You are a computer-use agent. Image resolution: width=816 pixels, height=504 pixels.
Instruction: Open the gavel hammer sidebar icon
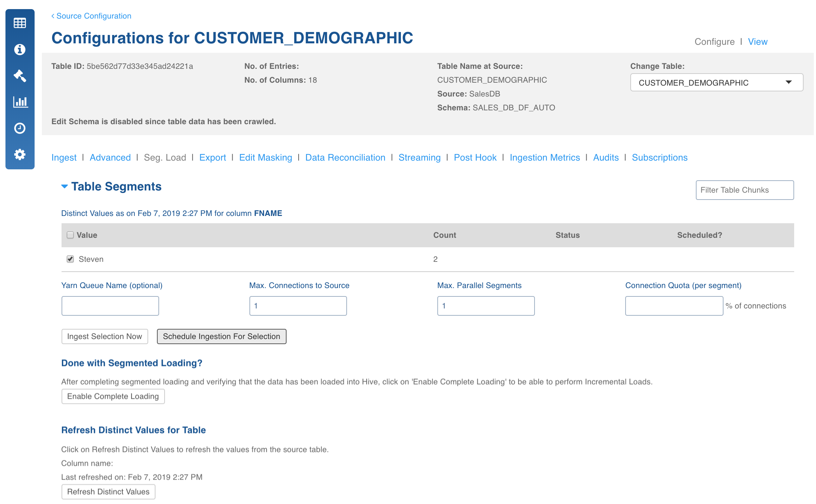[20, 75]
